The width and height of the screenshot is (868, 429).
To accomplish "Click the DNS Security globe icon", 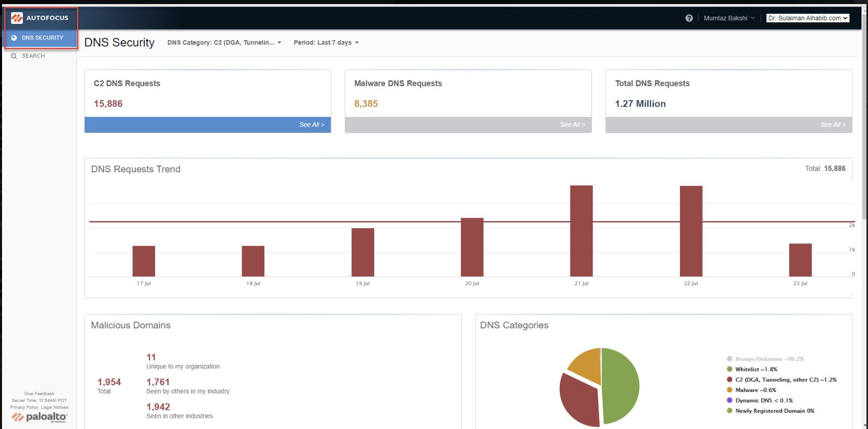I will 14,38.
